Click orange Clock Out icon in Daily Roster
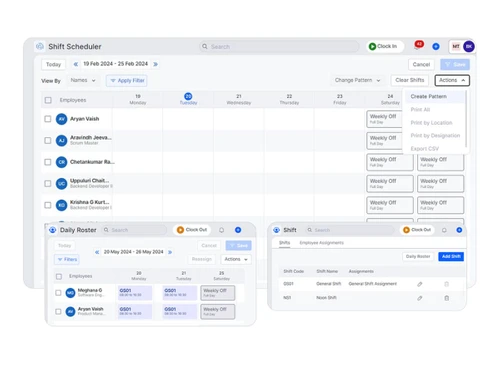Screen dimensions: 500x375 (180, 230)
